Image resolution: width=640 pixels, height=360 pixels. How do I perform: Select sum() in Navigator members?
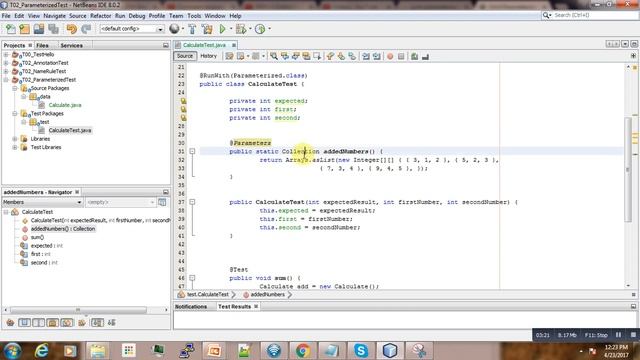[x=37, y=237]
